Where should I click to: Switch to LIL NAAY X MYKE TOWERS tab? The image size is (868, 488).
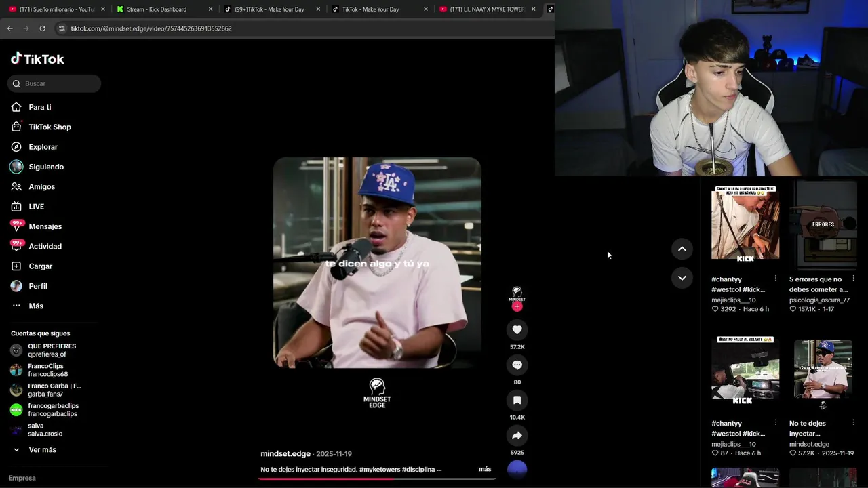487,9
